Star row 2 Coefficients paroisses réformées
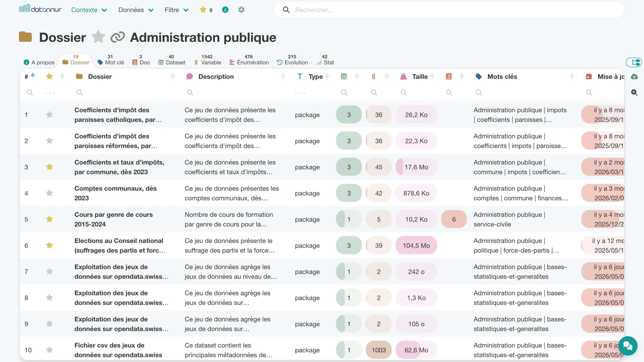 pyautogui.click(x=49, y=141)
